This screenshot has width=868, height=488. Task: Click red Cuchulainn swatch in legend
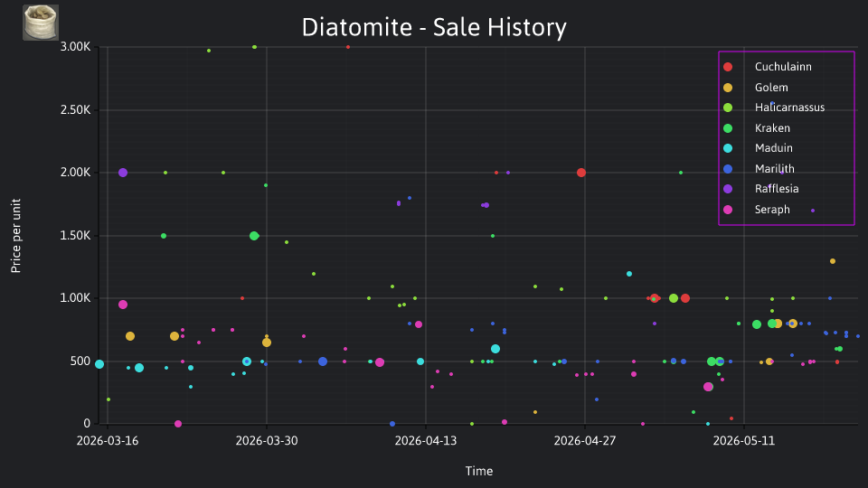728,67
